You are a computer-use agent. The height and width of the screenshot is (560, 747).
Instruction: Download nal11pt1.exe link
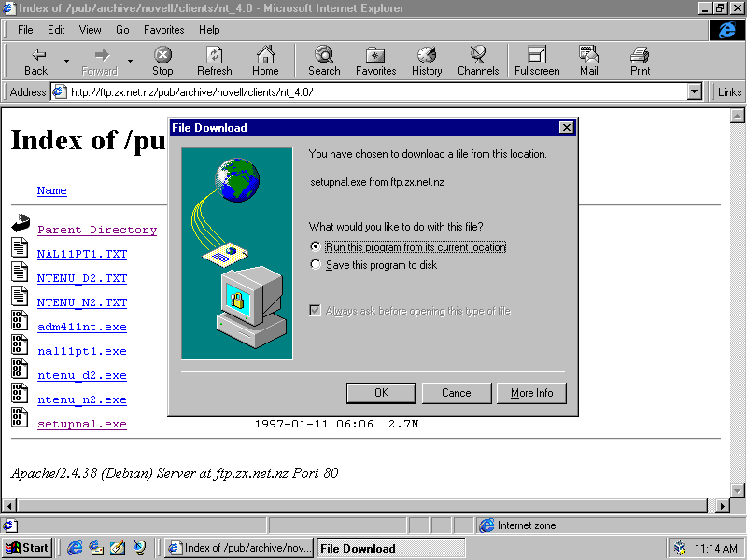(x=82, y=351)
